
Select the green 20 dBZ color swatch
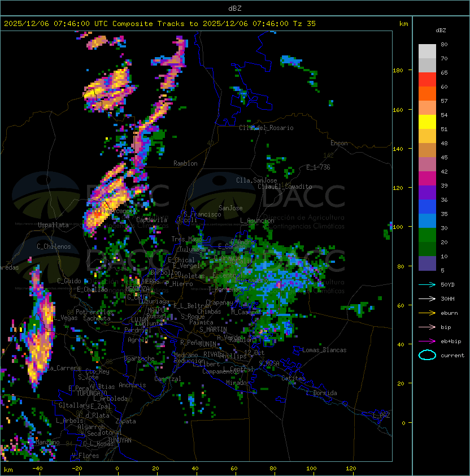coord(427,249)
